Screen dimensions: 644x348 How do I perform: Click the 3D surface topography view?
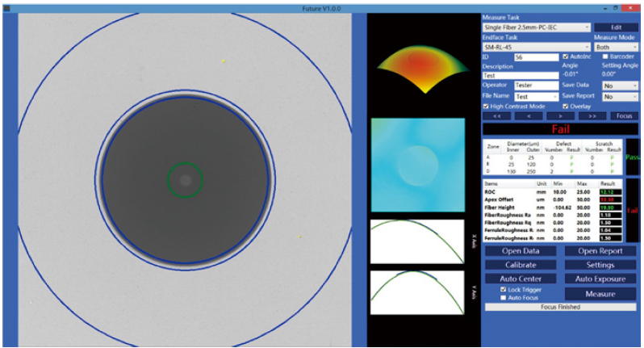point(417,66)
